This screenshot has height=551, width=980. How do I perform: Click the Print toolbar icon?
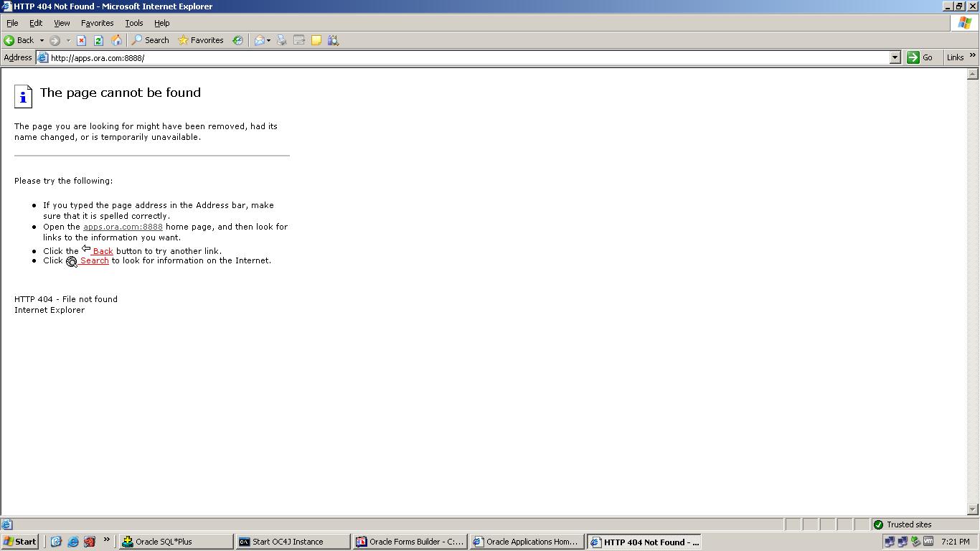pyautogui.click(x=282, y=40)
